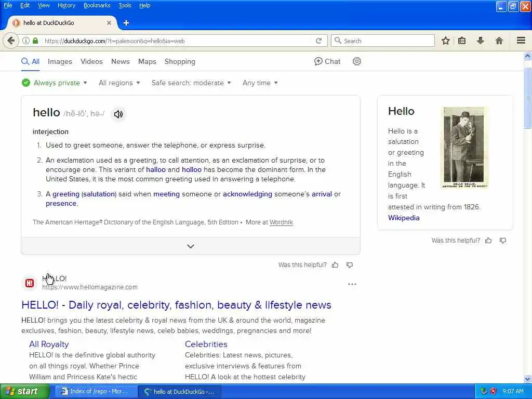
Task: Open HELLO! Daily royal, celebrity result title
Action: (177, 304)
